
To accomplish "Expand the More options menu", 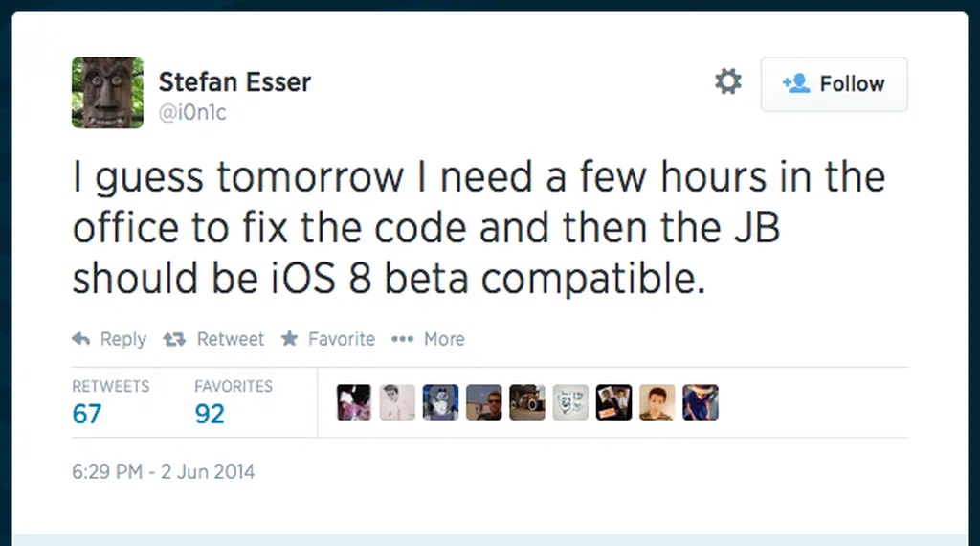I will click(428, 339).
